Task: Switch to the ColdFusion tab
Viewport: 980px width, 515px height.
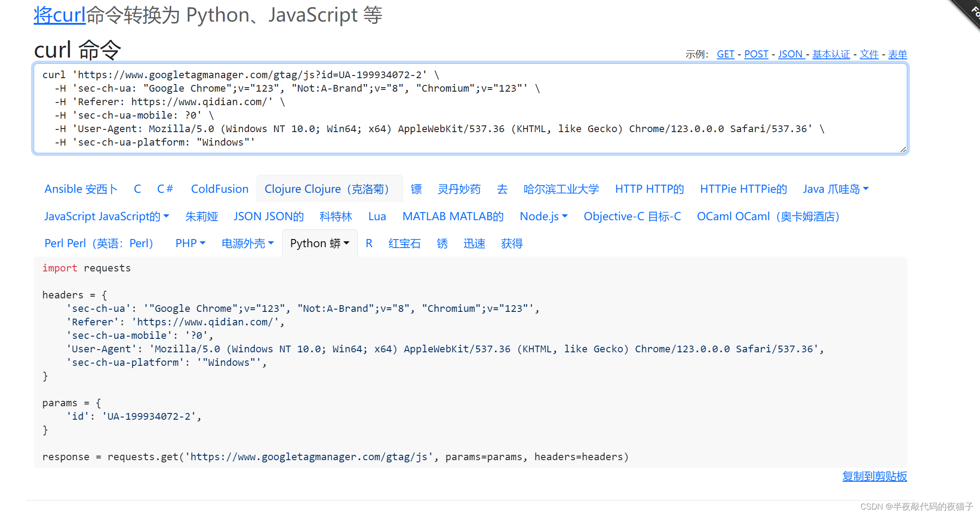Action: point(220,189)
